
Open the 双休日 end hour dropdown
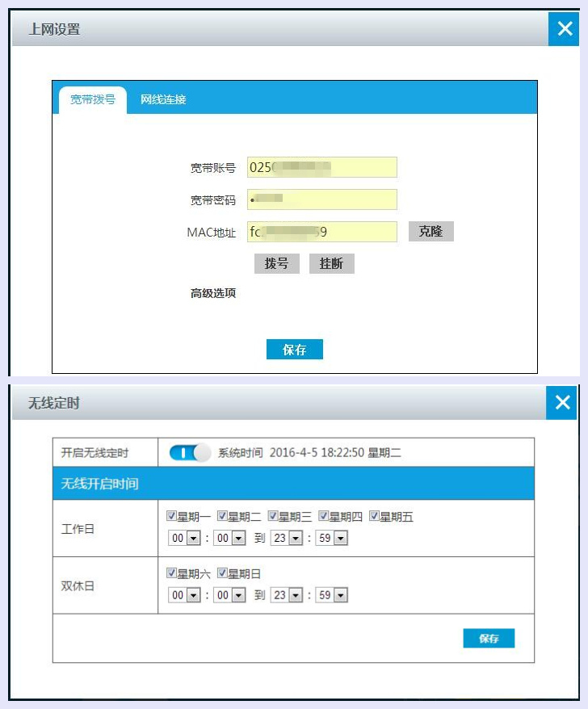287,595
